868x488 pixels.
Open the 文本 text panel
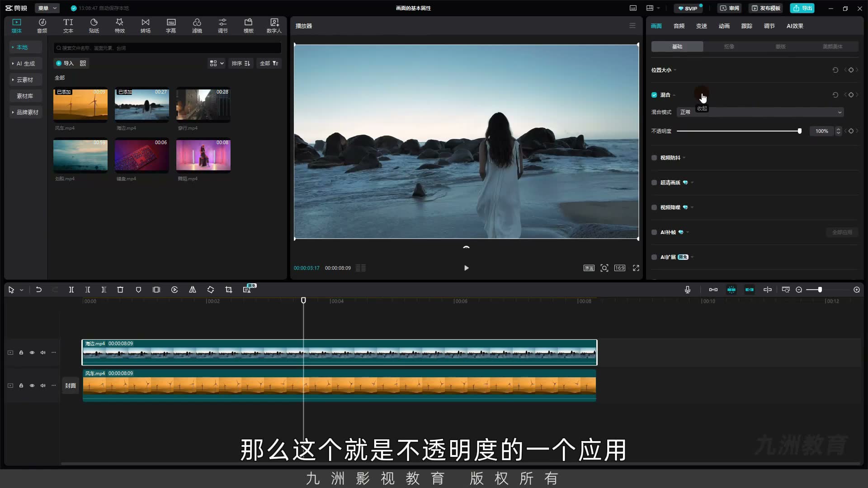click(x=68, y=26)
